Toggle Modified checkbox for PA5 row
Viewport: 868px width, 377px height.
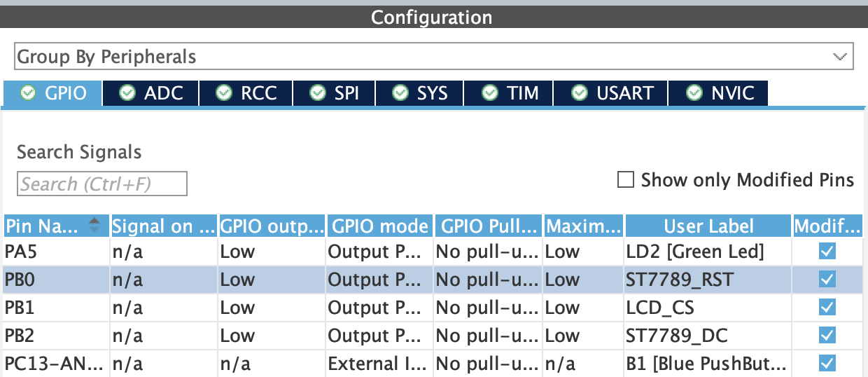827,252
